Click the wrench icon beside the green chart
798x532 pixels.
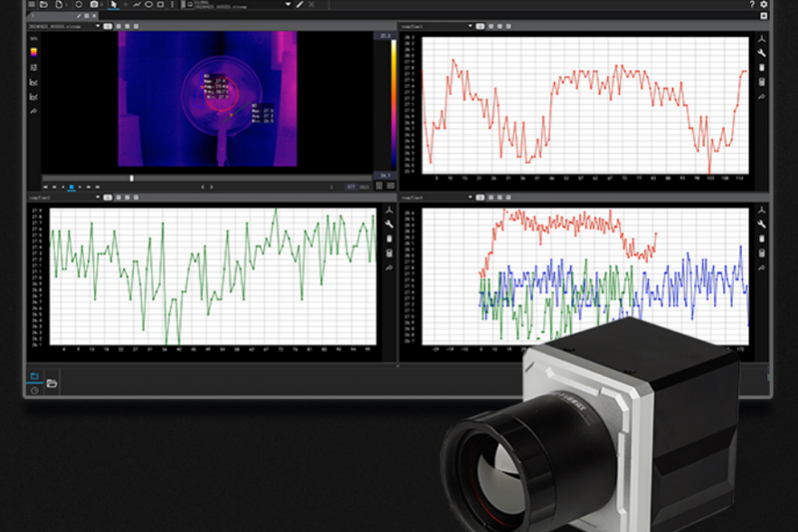[389, 224]
